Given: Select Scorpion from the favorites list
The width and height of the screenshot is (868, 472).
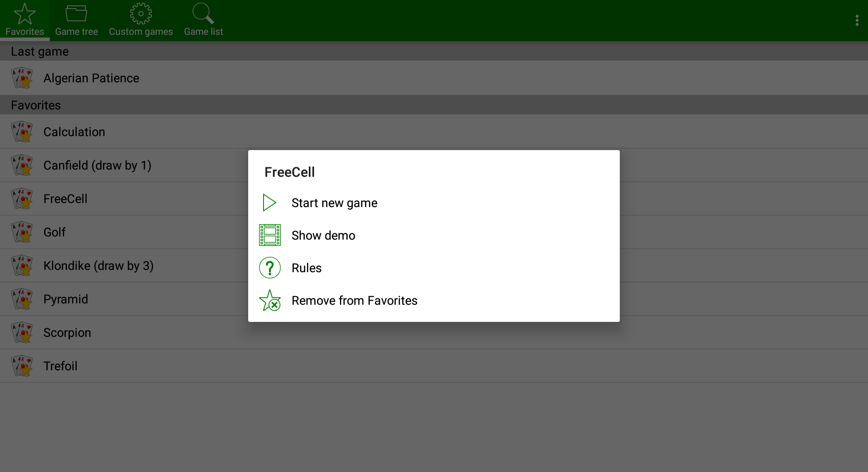Looking at the screenshot, I should [x=67, y=333].
